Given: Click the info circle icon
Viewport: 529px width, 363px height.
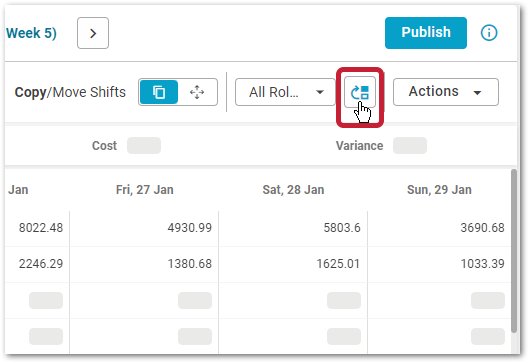Looking at the screenshot, I should [x=489, y=33].
